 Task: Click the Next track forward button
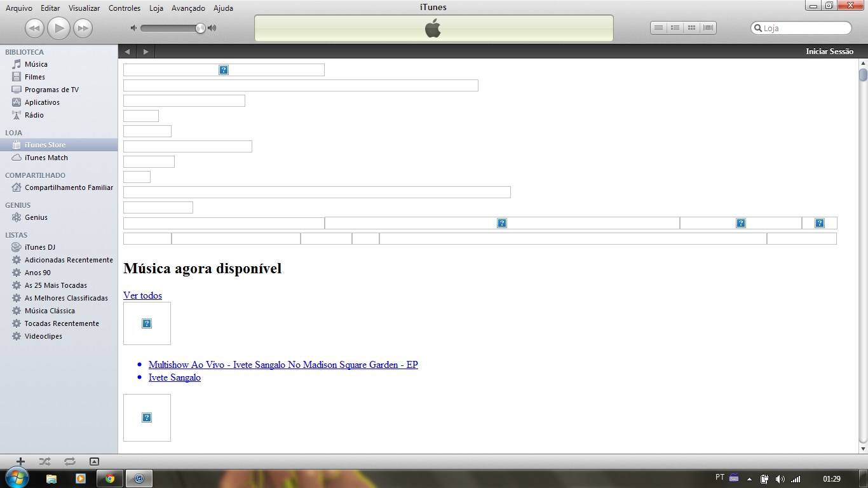pyautogui.click(x=83, y=28)
